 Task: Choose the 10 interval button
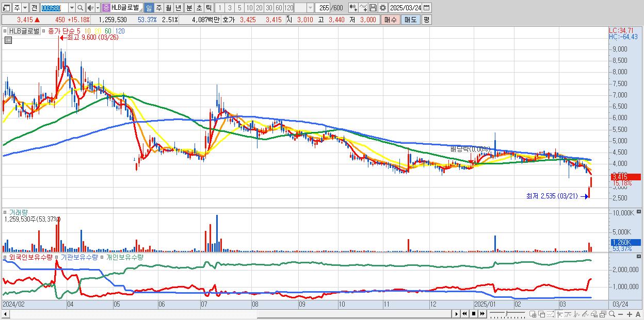click(249, 8)
